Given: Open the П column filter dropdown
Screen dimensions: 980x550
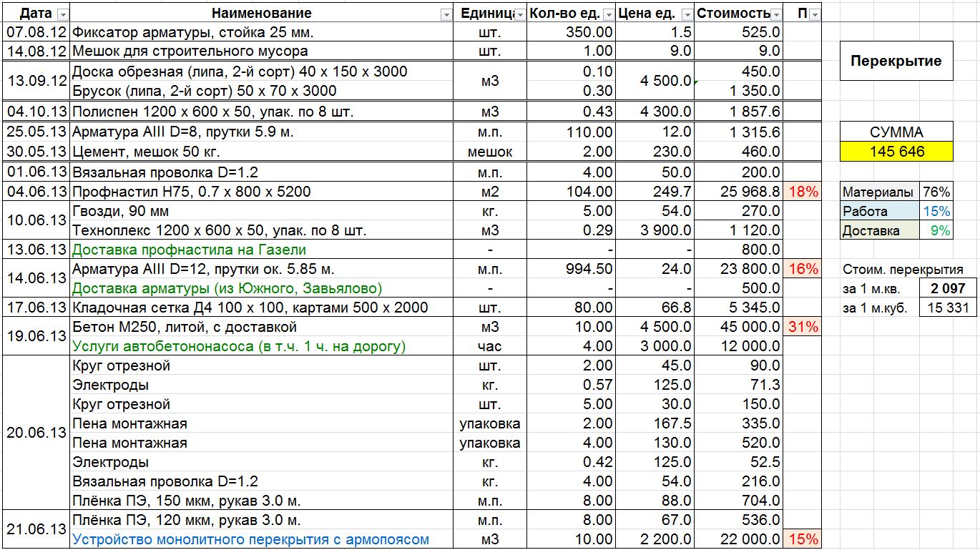Looking at the screenshot, I should [814, 14].
